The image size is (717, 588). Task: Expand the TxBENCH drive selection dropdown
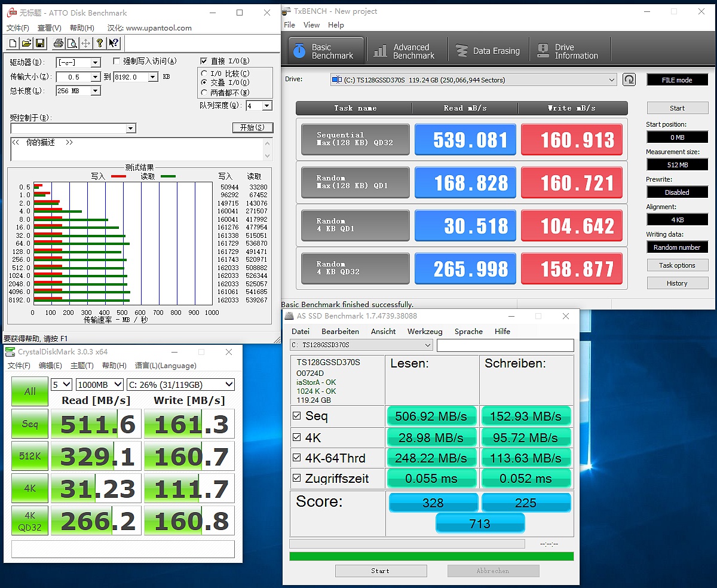coord(611,80)
